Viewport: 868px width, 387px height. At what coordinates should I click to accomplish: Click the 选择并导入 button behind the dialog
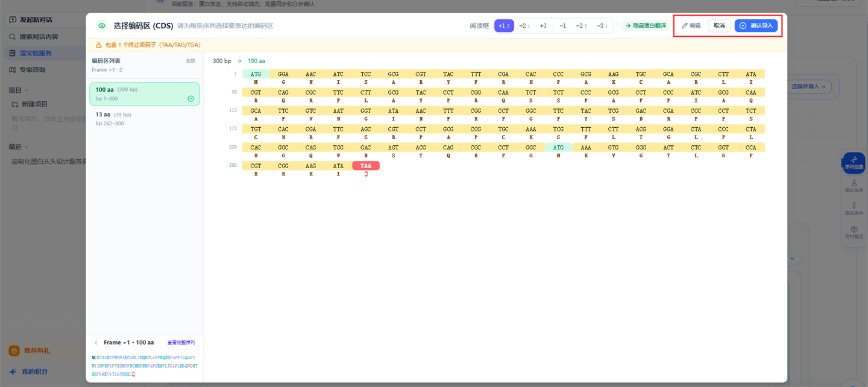click(809, 87)
